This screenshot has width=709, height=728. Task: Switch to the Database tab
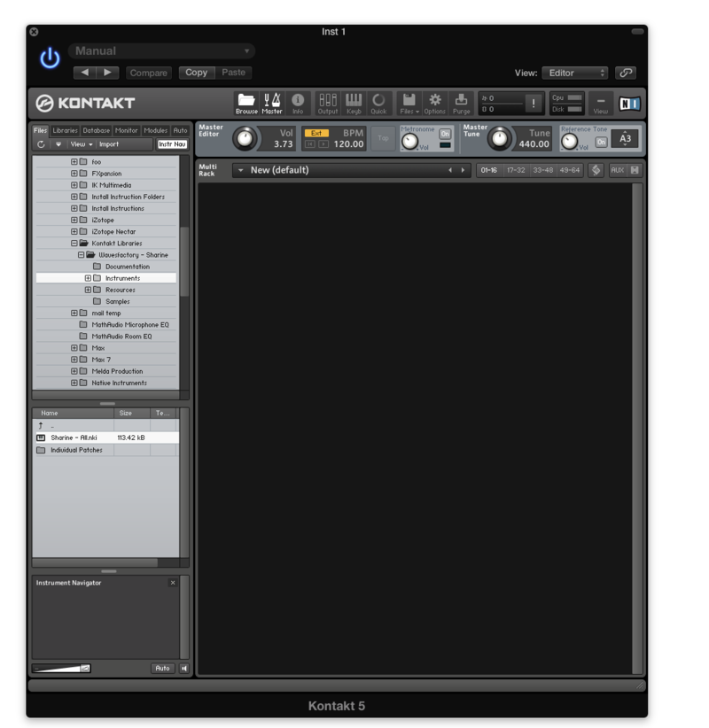(x=97, y=130)
